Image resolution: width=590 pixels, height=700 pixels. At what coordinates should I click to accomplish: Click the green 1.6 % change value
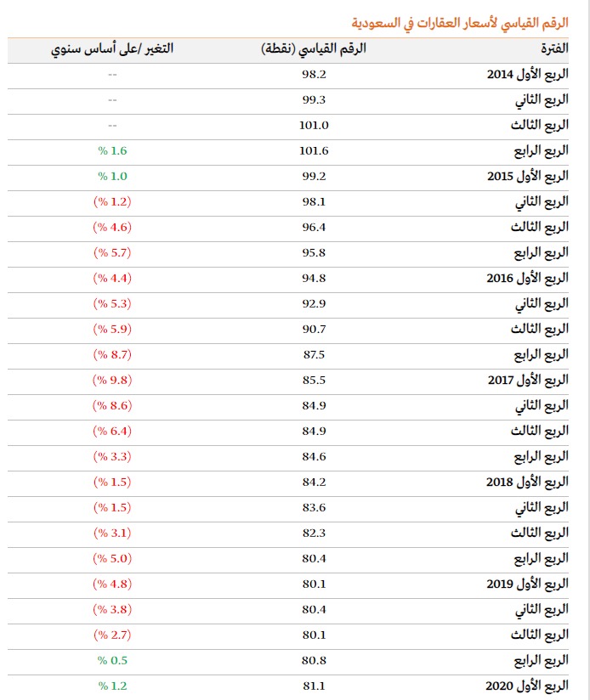[x=111, y=151]
